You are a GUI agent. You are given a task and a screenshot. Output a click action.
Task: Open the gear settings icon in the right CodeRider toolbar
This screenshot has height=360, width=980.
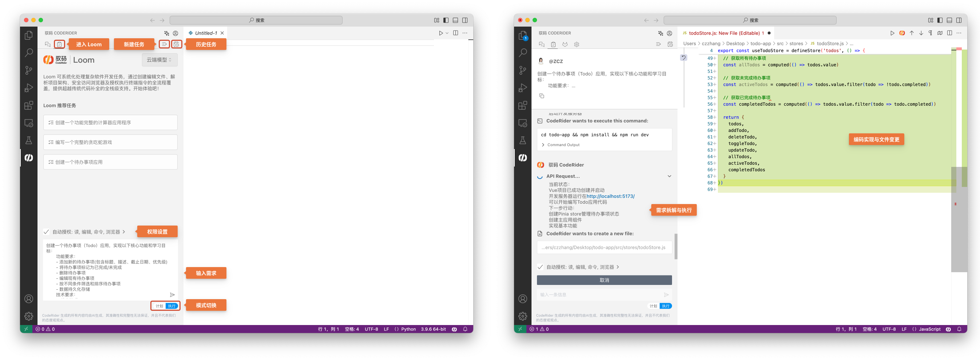tap(576, 44)
